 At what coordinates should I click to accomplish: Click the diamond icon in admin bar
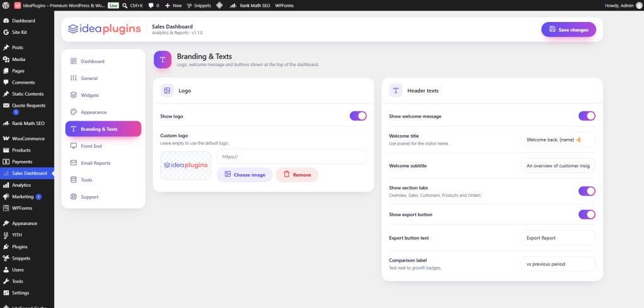tap(219, 6)
